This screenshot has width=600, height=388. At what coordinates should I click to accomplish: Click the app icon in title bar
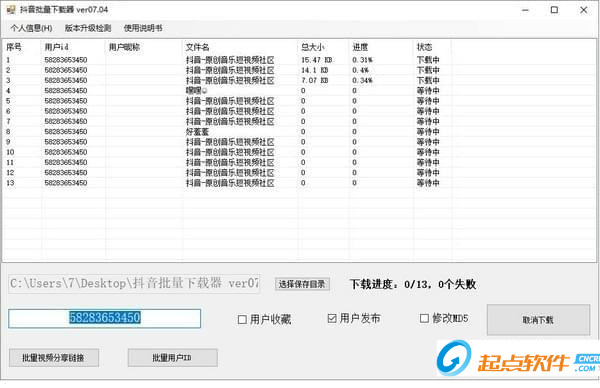[11, 10]
